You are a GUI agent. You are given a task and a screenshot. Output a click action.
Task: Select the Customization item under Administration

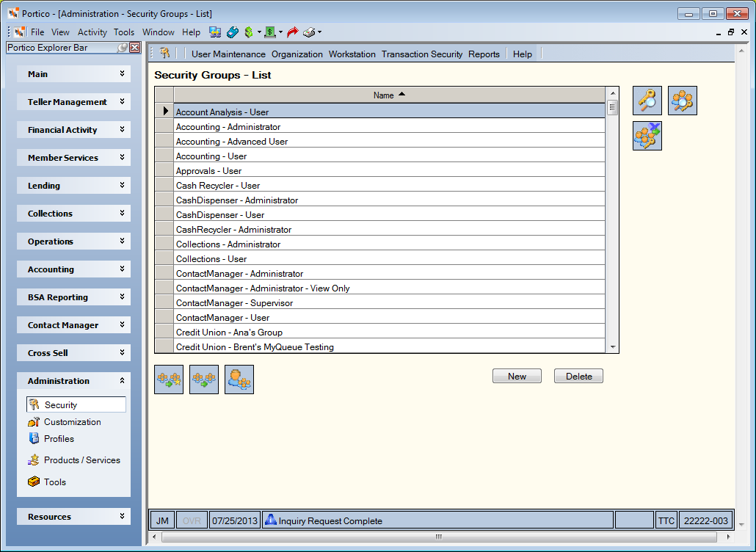click(73, 422)
